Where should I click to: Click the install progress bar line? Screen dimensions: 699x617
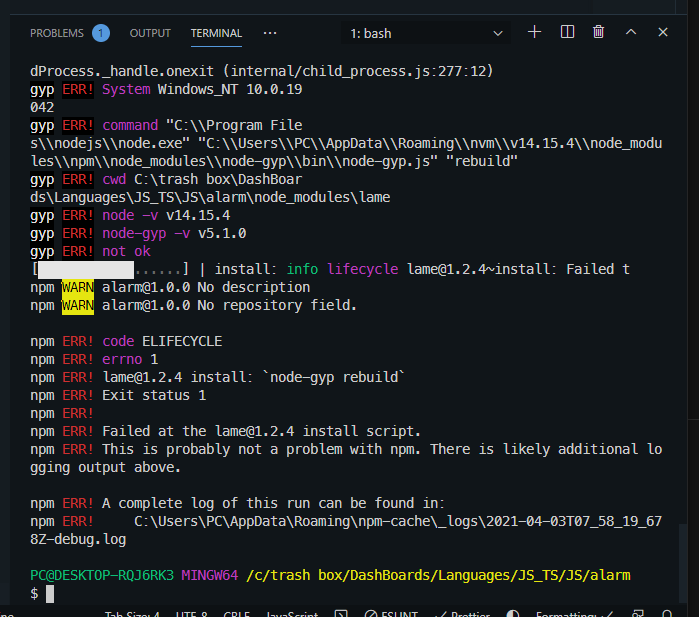[330, 269]
